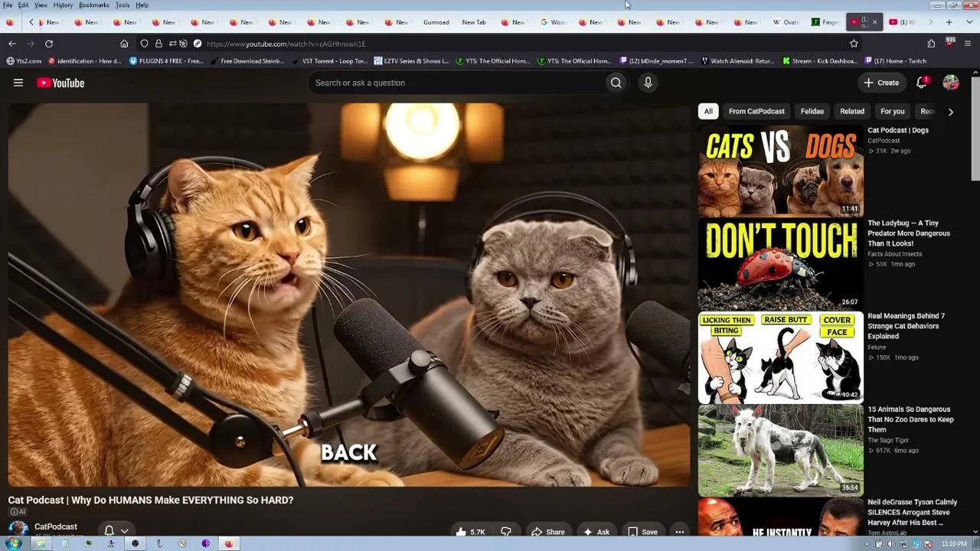
Task: Click the YouTube search input field
Action: point(456,83)
